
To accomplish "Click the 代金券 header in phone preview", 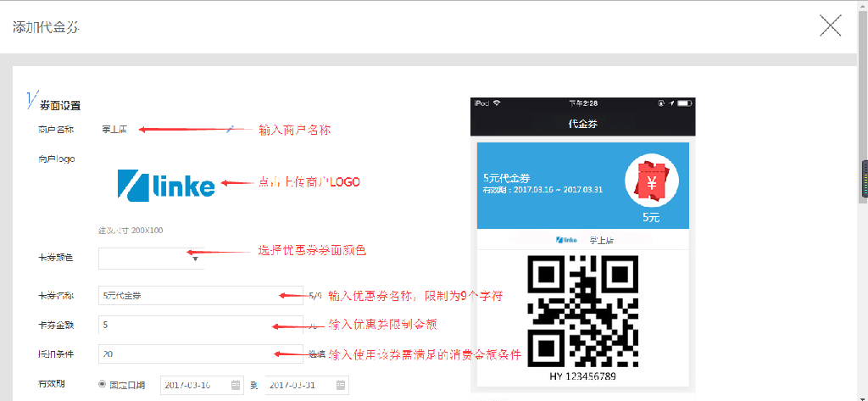I will click(x=583, y=124).
